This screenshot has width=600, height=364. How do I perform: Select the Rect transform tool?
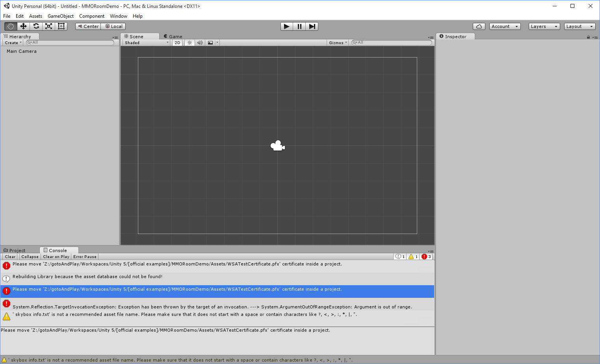click(x=61, y=26)
